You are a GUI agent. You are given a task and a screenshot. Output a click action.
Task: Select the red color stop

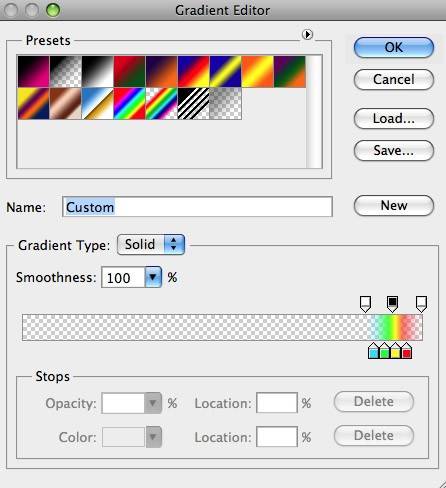[x=406, y=351]
